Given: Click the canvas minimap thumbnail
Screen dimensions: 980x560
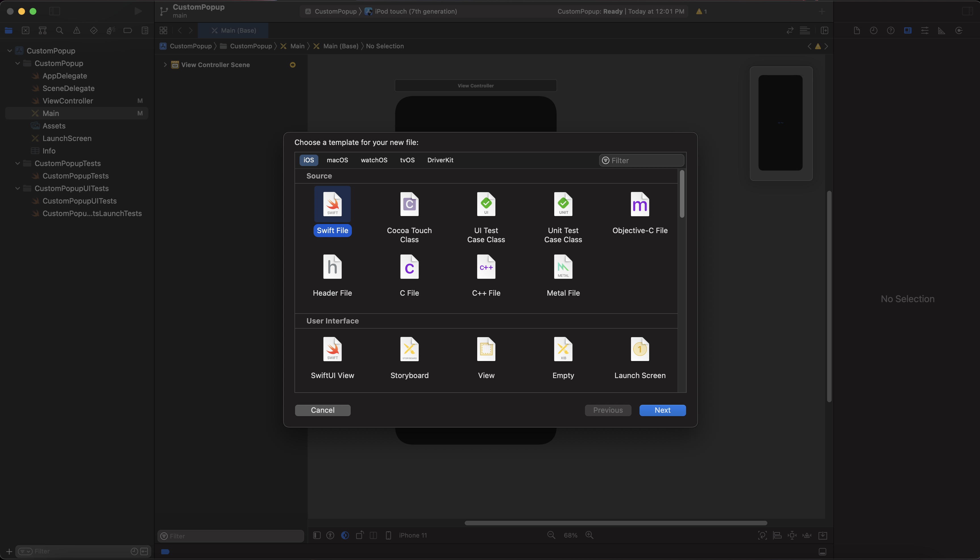Looking at the screenshot, I should point(781,123).
